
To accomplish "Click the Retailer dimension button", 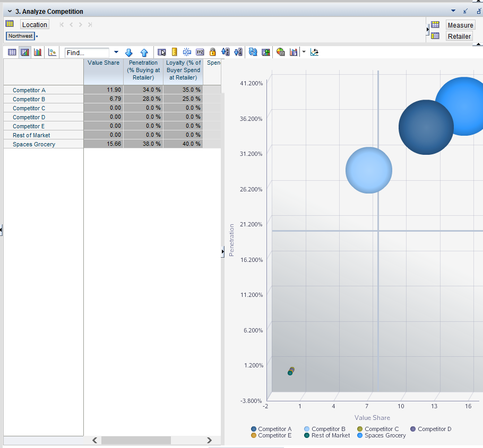I will [459, 36].
